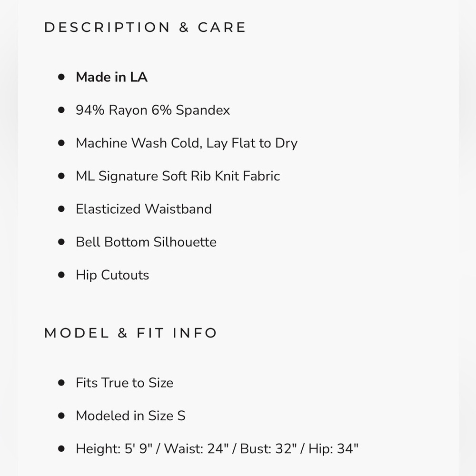476x476 pixels.
Task: Click the bullet beside Hip Cutouts
Action: [61, 275]
